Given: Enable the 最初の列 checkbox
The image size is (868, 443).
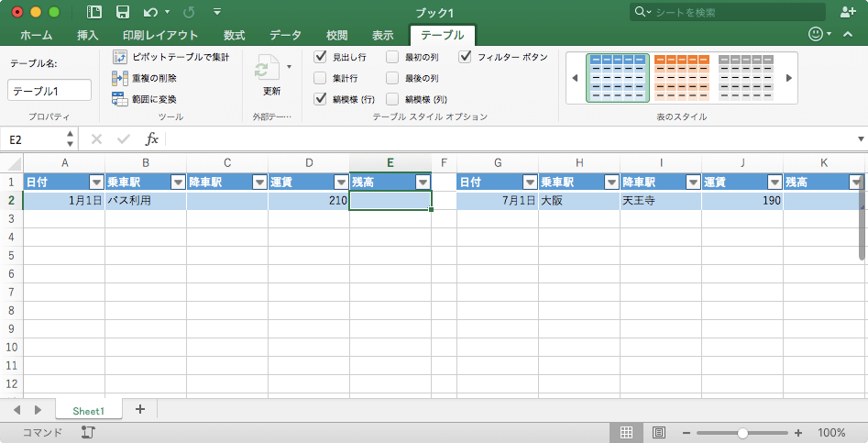Looking at the screenshot, I should 392,57.
